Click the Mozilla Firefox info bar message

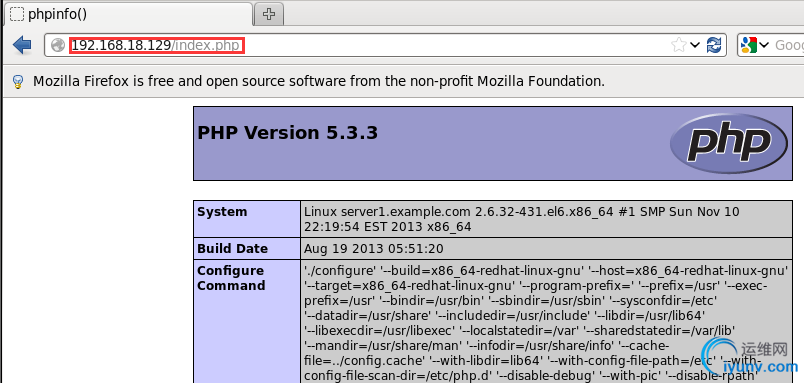coord(319,81)
